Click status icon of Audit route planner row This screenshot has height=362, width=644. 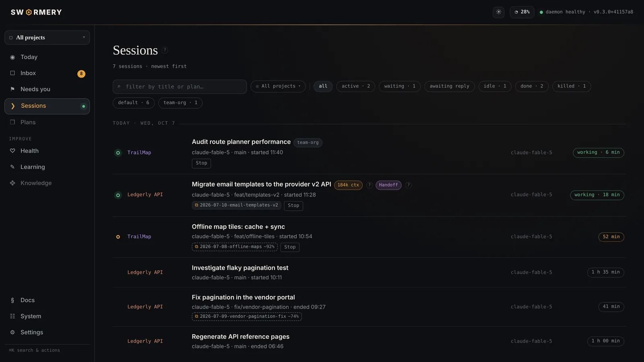(x=118, y=153)
